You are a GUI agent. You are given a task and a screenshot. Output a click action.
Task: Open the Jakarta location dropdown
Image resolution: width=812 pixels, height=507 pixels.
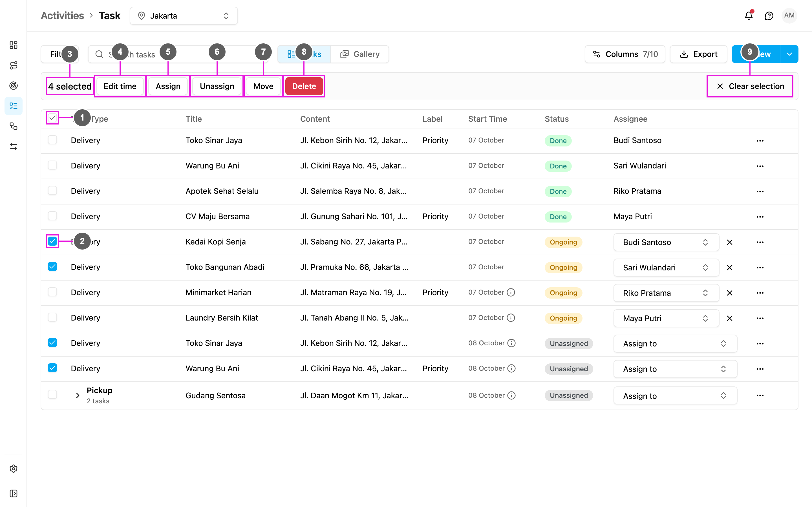[184, 16]
